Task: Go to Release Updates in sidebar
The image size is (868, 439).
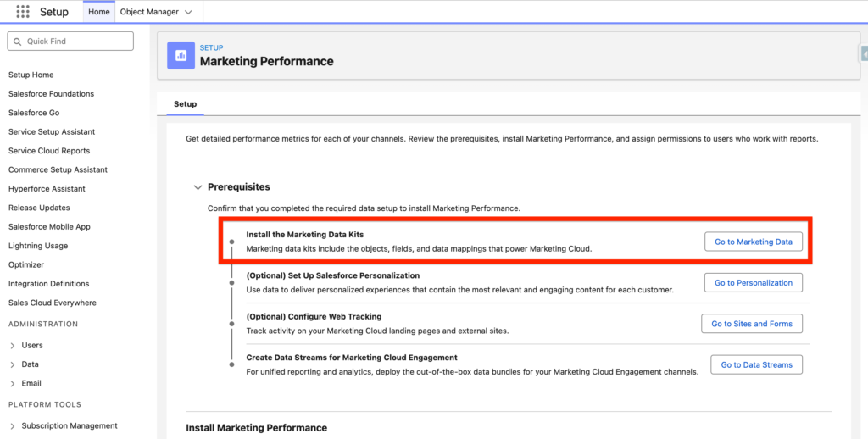Action: pos(39,208)
